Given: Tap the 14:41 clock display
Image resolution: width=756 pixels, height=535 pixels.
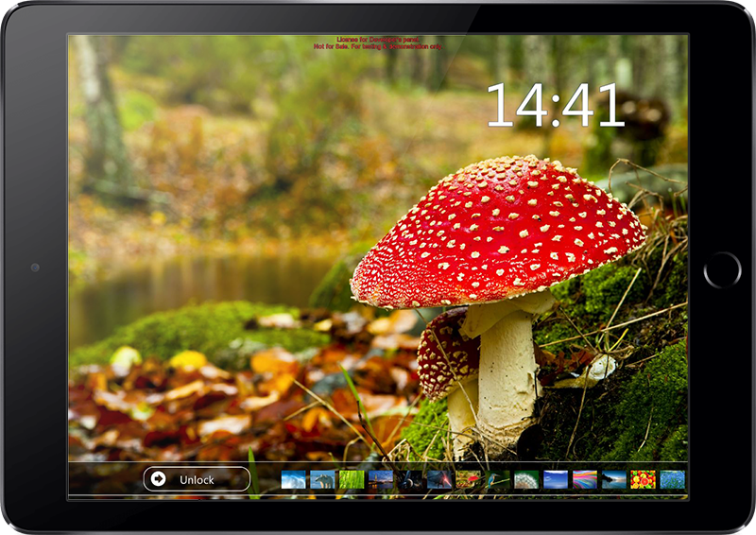Looking at the screenshot, I should tap(556, 106).
